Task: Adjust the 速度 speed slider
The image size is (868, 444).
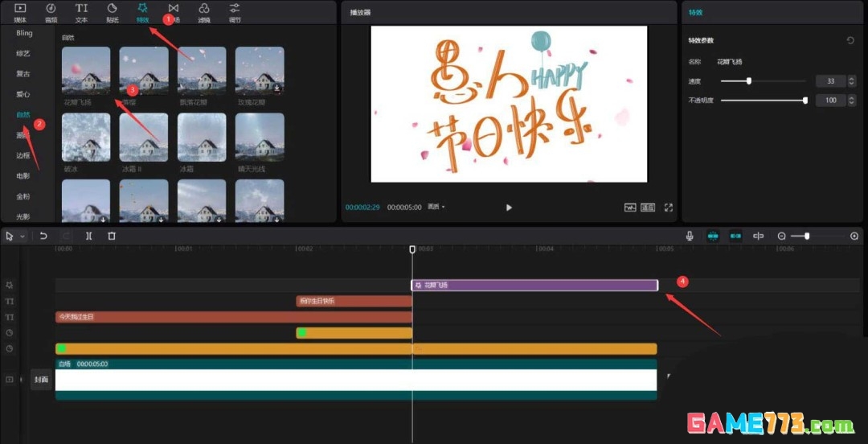Action: 764,81
